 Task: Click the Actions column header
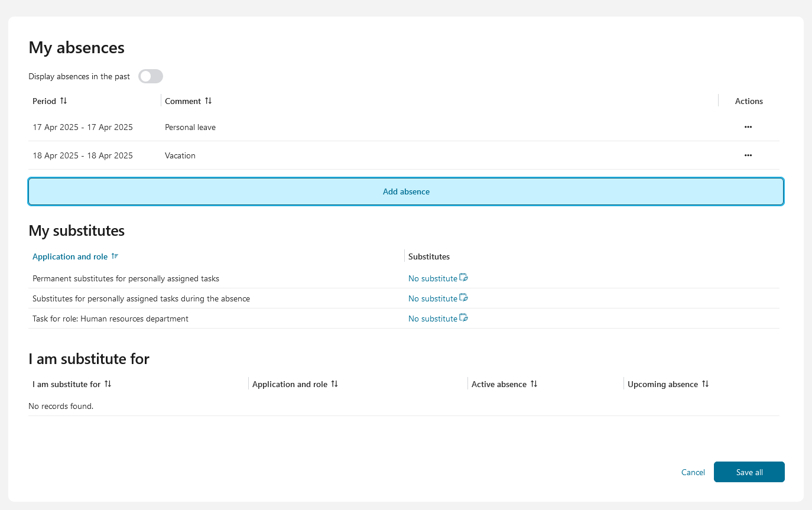[x=749, y=101]
